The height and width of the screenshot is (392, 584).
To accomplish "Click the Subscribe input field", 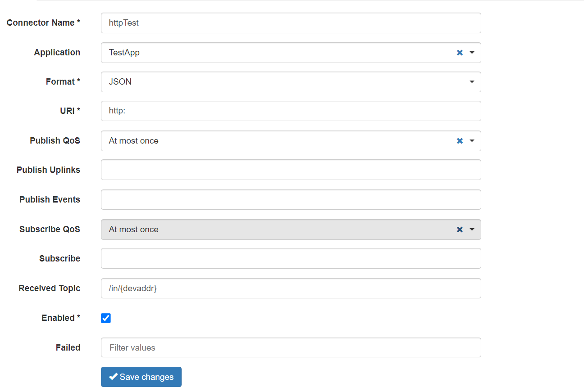I will [x=291, y=258].
